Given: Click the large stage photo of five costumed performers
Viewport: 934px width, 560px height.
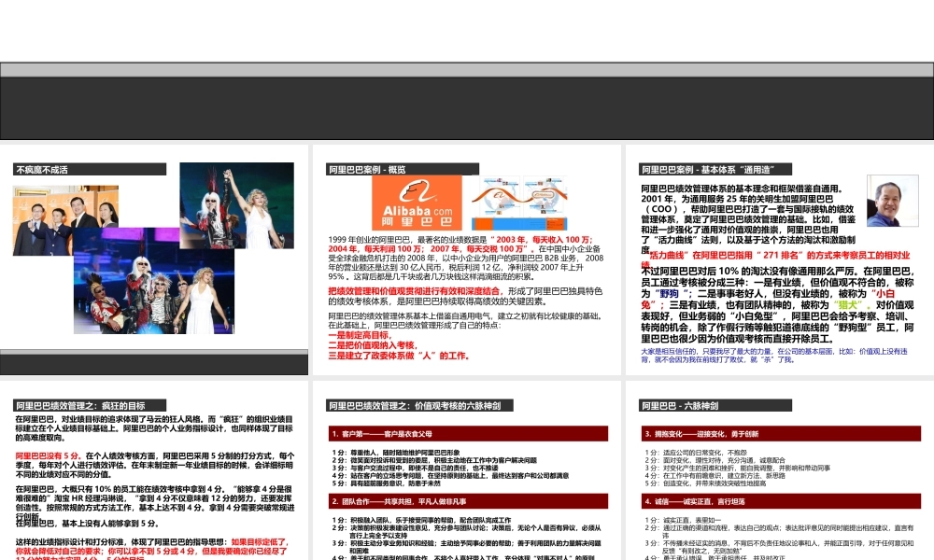Looking at the screenshot, I should (x=154, y=281).
